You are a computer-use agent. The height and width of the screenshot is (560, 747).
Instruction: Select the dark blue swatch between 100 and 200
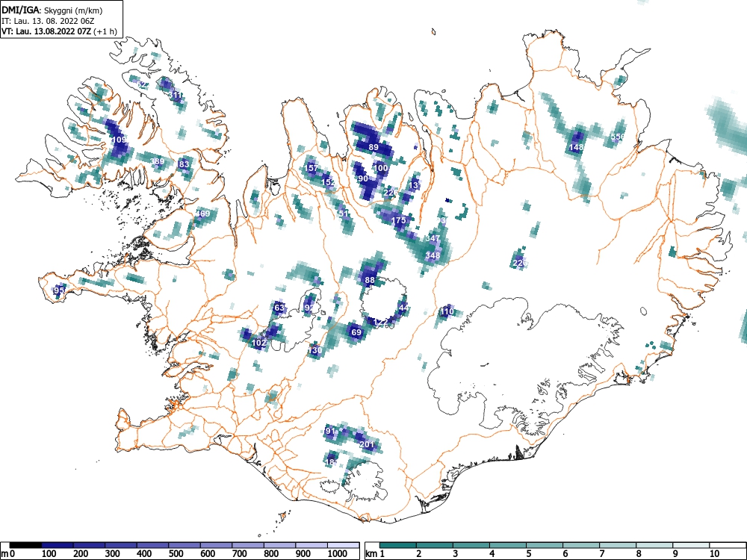[x=58, y=545]
